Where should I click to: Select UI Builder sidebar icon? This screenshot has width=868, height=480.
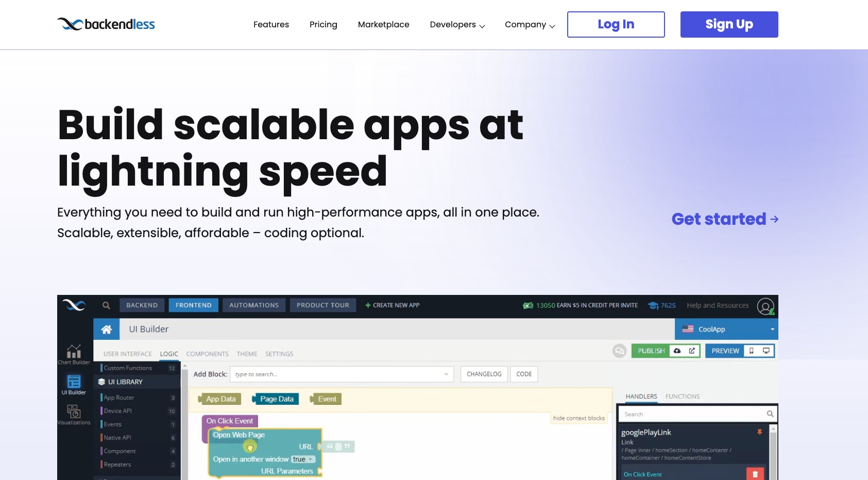(74, 385)
